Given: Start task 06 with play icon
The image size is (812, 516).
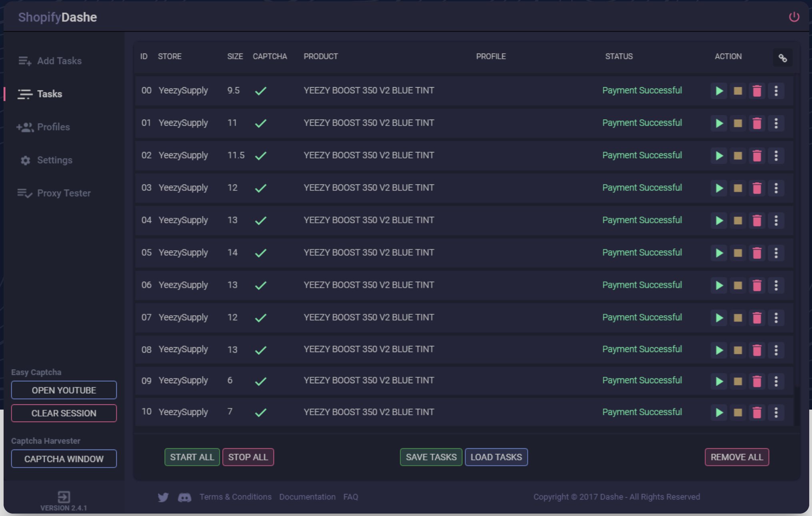Looking at the screenshot, I should pos(719,285).
